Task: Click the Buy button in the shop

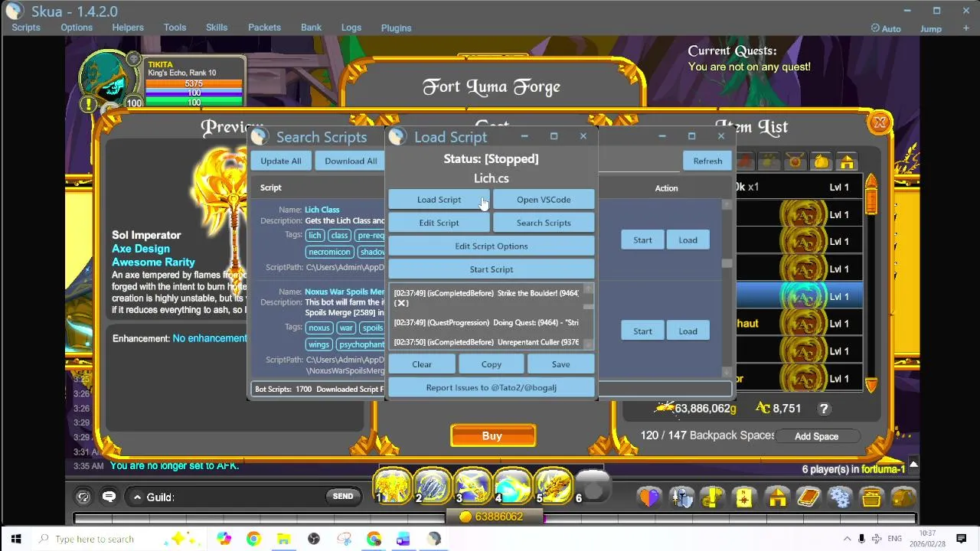Action: (492, 436)
